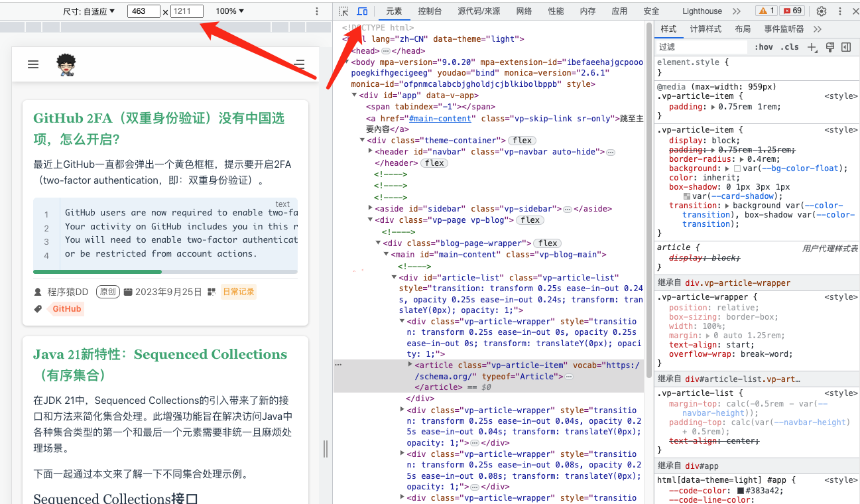Expand ellipsis badge on aside sidebar node

click(x=567, y=209)
